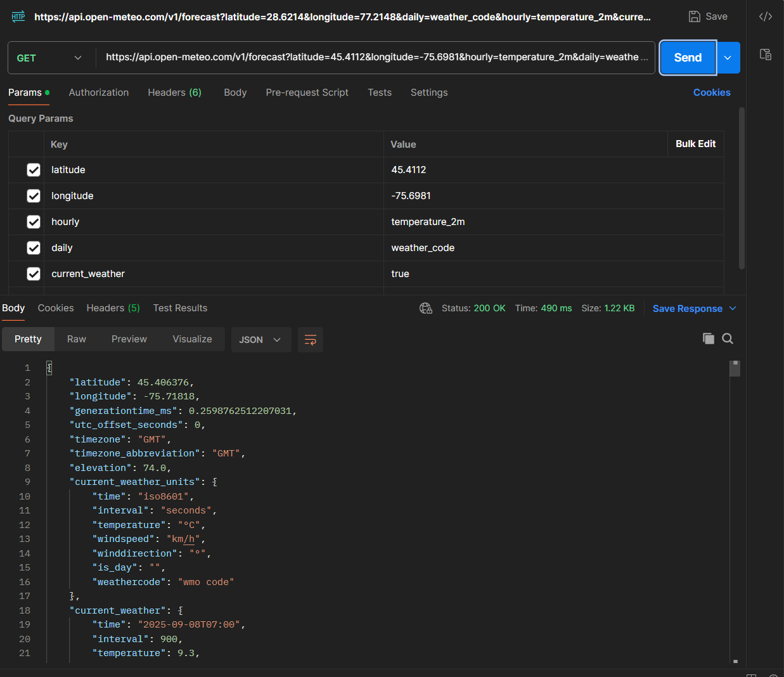The height and width of the screenshot is (677, 784).
Task: Open the Test Results tab
Action: (180, 307)
